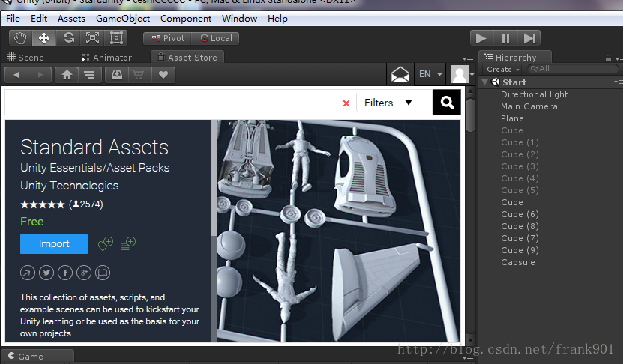
Task: Open Asset Store home page
Action: (x=67, y=75)
